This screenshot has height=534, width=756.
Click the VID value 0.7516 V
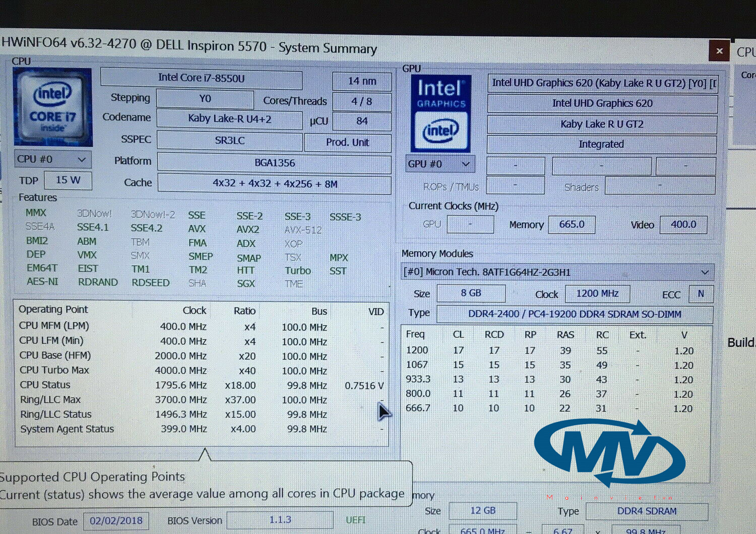click(364, 385)
